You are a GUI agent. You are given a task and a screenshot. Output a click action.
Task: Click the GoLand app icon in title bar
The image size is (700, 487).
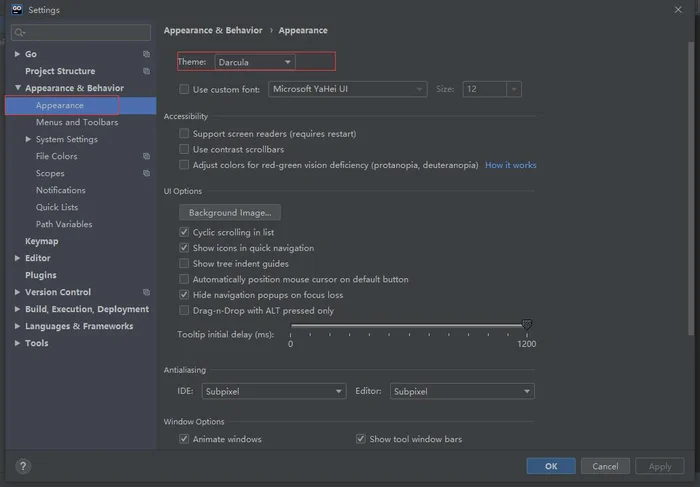pyautogui.click(x=17, y=9)
